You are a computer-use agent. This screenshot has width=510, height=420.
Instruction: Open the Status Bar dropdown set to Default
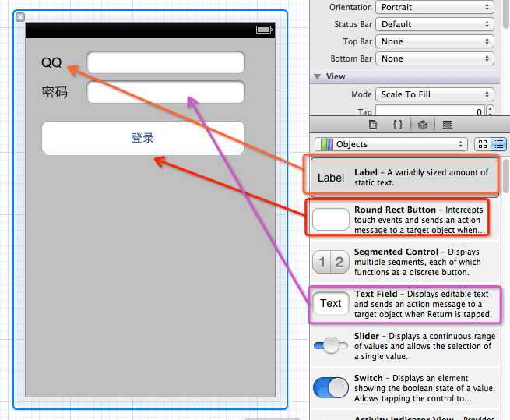click(434, 24)
